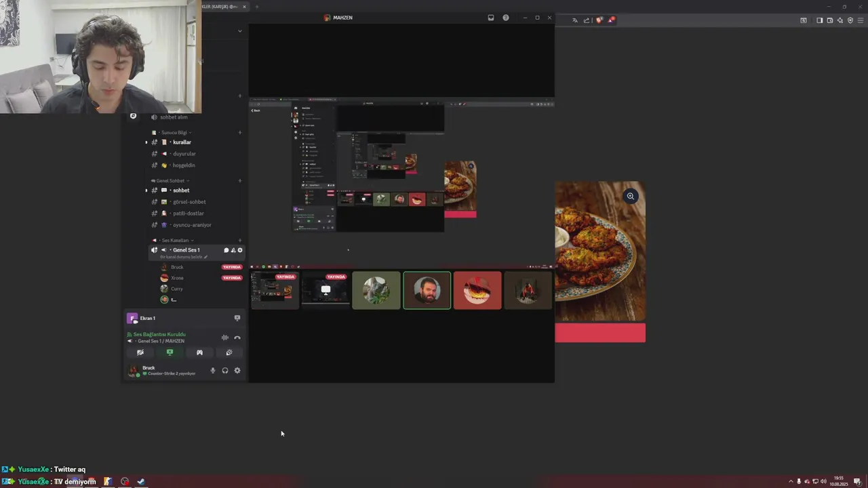
Task: Click Bruck in voice channel list
Action: click(177, 267)
